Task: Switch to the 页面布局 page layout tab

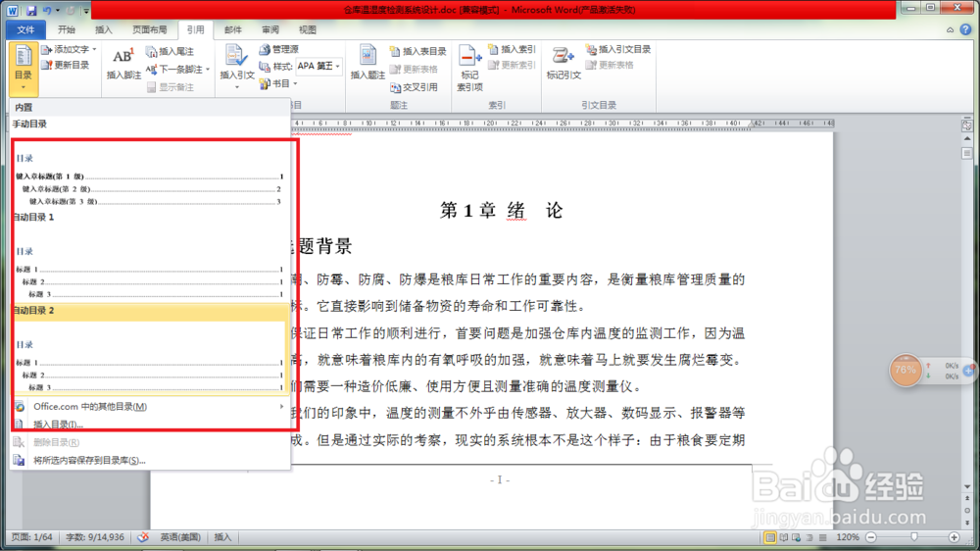Action: tap(149, 29)
